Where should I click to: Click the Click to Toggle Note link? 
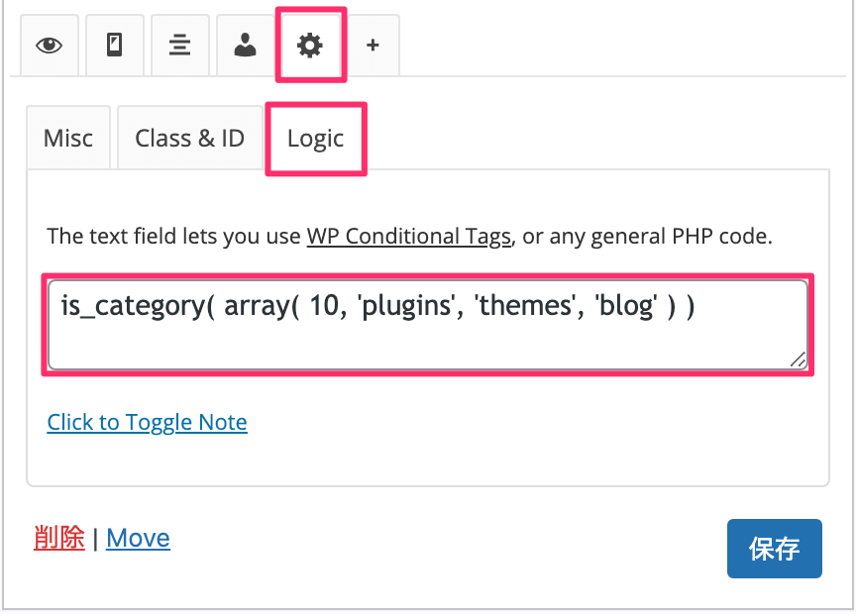pyautogui.click(x=147, y=422)
